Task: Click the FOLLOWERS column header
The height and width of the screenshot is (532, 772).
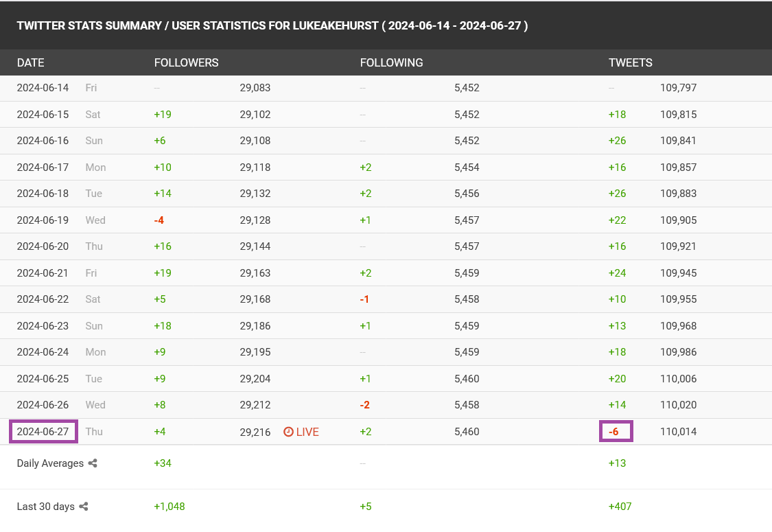Action: click(186, 62)
